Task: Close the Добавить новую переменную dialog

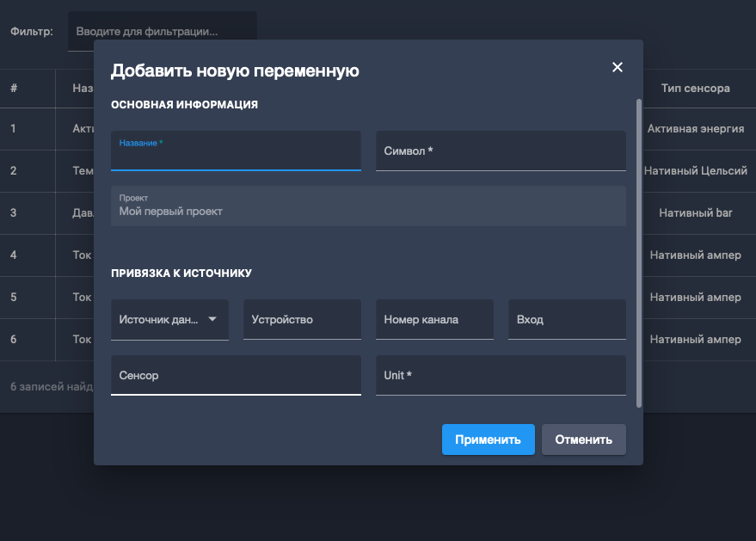Action: [x=617, y=68]
